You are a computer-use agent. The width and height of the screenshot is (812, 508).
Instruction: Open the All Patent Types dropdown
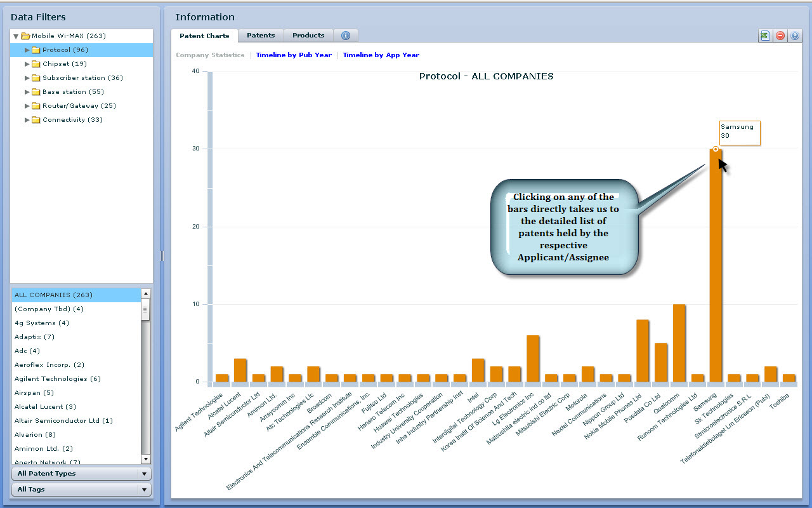click(145, 474)
